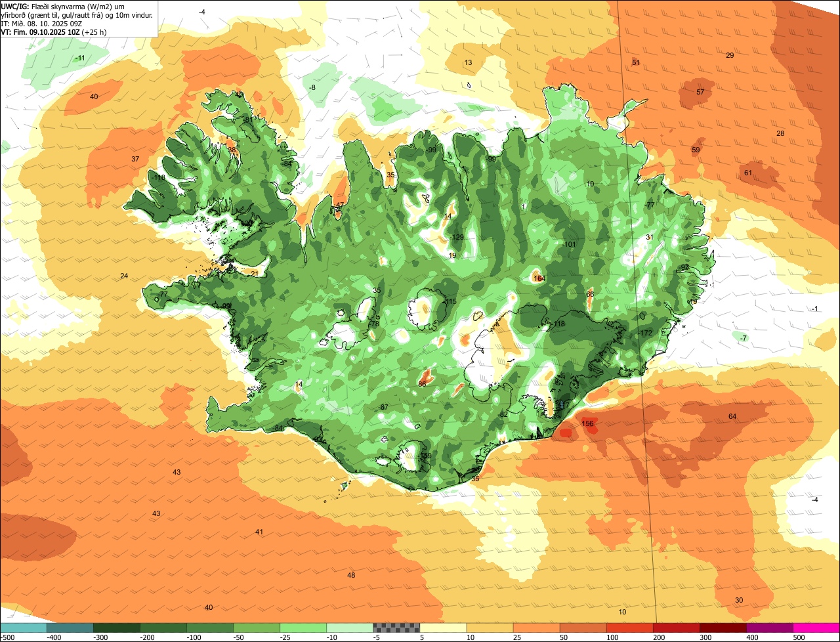Click the darkest green -300 to -200 swatch
This screenshot has width=840, height=642.
(116, 628)
